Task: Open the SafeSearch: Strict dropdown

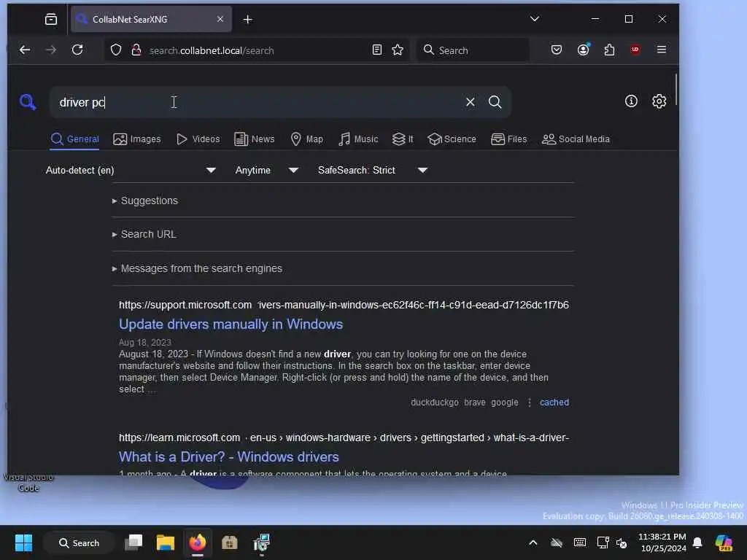Action: click(372, 170)
